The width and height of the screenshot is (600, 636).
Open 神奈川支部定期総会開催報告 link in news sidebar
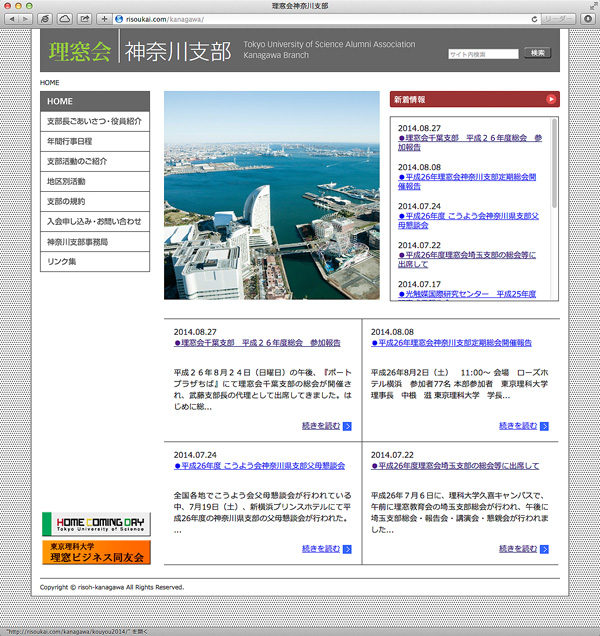click(467, 181)
